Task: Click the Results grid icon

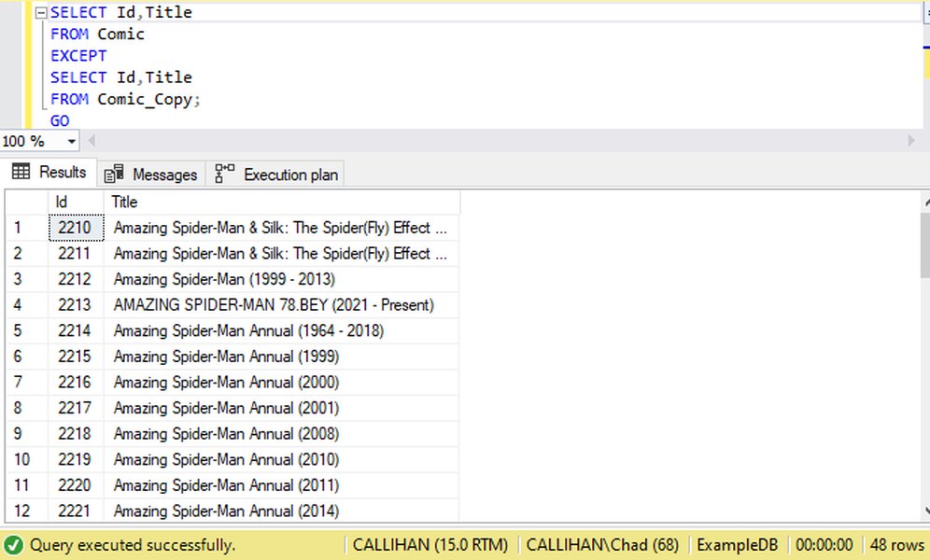Action: pyautogui.click(x=21, y=172)
